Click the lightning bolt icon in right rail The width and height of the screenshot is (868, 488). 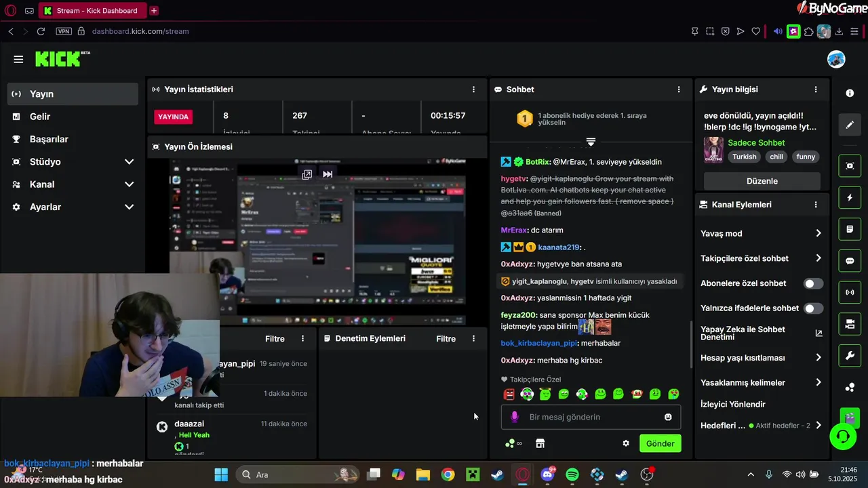pyautogui.click(x=850, y=197)
